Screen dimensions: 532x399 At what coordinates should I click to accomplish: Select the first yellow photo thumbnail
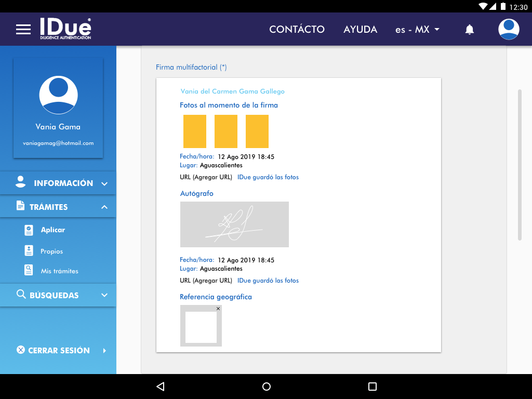(x=195, y=131)
